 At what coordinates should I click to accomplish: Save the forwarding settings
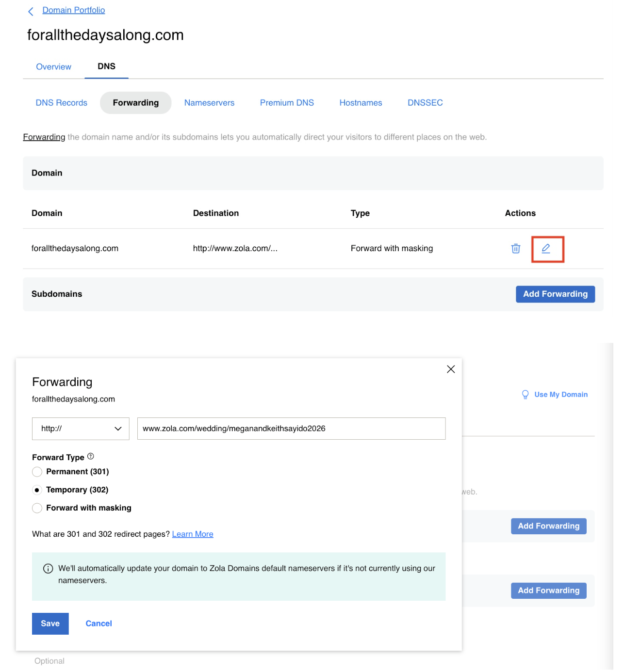[50, 624]
